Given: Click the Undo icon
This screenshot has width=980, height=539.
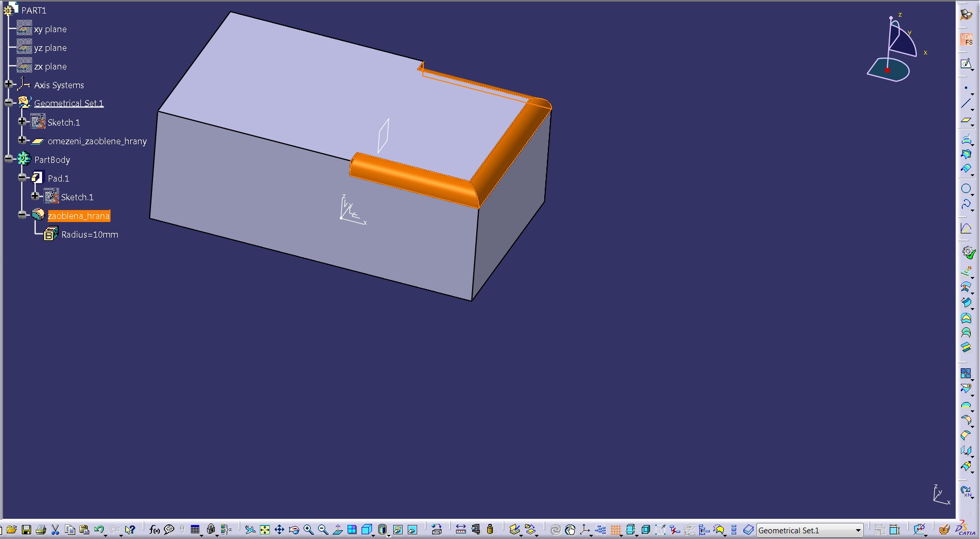Looking at the screenshot, I should [x=99, y=530].
